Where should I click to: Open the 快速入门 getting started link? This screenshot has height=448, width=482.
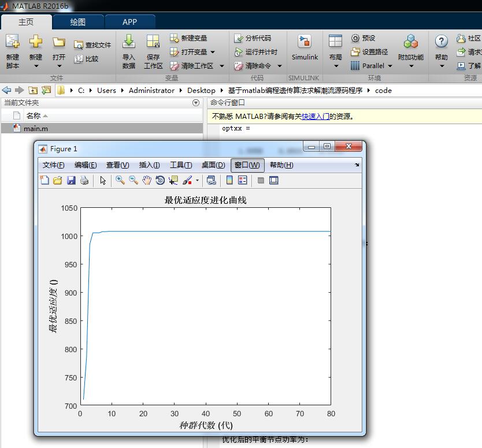click(x=316, y=117)
